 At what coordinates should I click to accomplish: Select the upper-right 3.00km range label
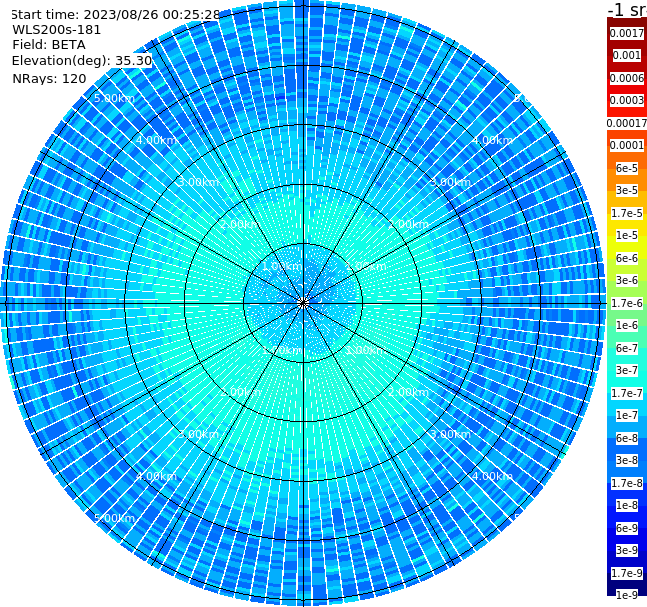coord(450,182)
